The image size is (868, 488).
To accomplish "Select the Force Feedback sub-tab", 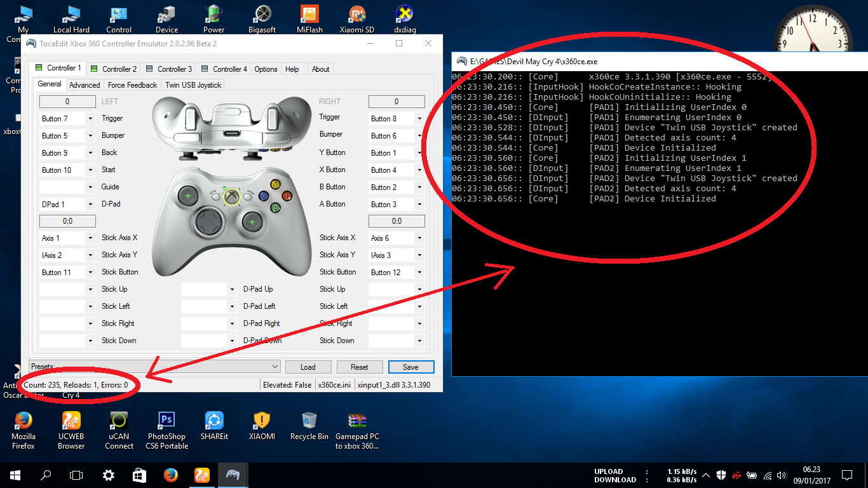I will (x=132, y=85).
